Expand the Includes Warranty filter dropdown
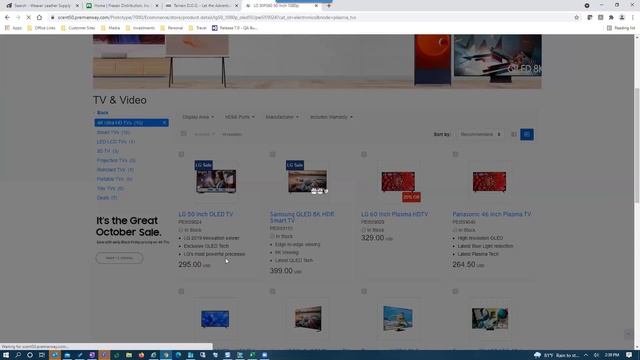The height and width of the screenshot is (360, 640). (x=331, y=117)
